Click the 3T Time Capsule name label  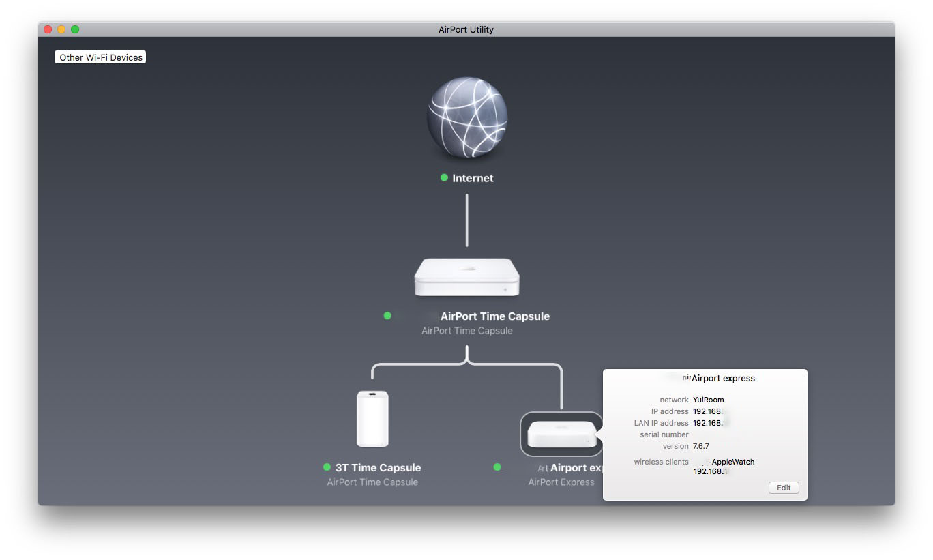378,468
